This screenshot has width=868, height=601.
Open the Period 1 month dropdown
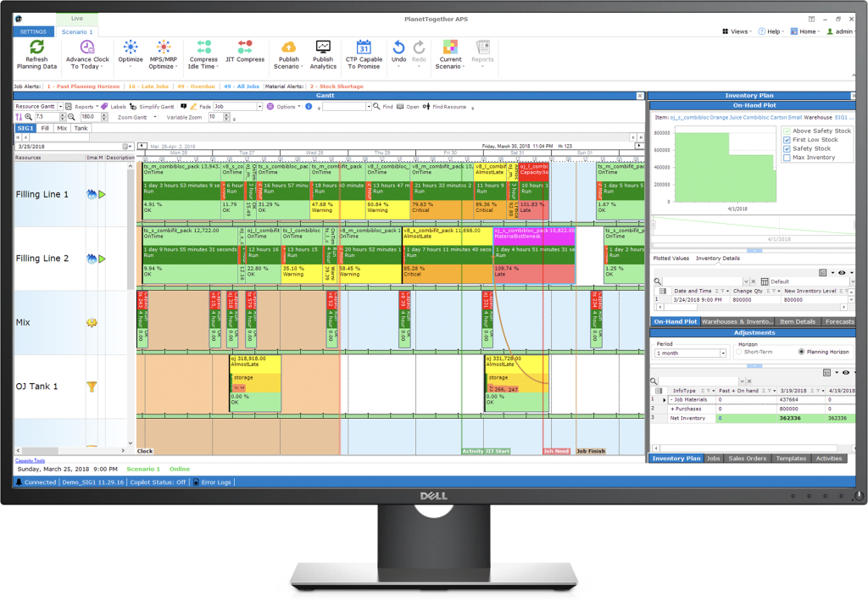click(x=721, y=353)
